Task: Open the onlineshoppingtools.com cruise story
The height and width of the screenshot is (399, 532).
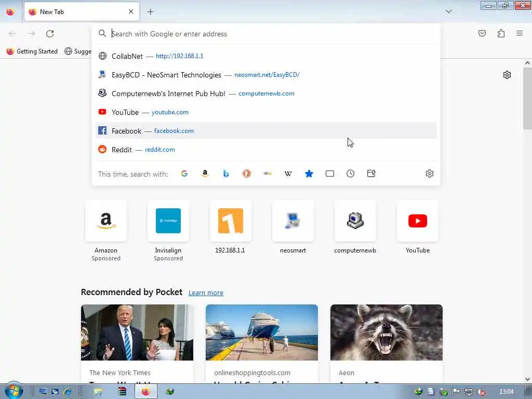Action: click(x=262, y=344)
